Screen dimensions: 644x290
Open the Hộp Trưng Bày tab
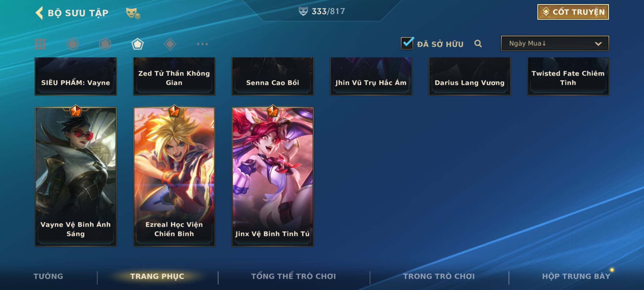pos(576,276)
